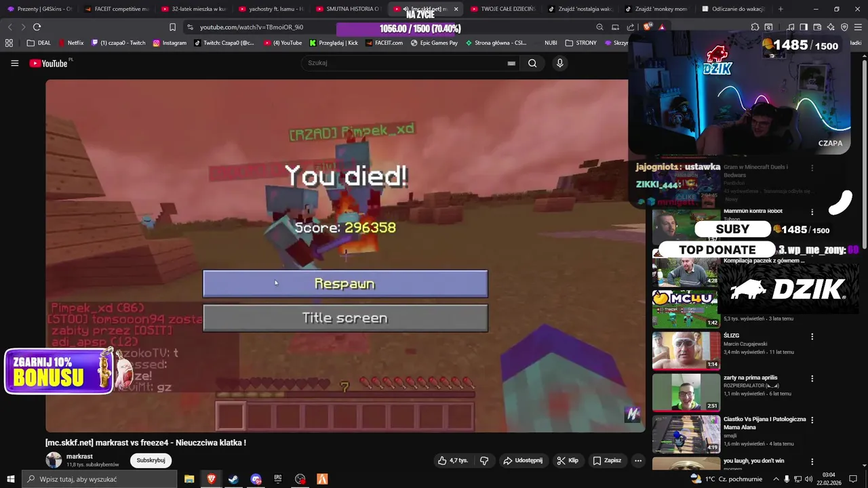Open the browser sidebar panel icon
This screenshot has width=868, height=488.
[804, 27]
